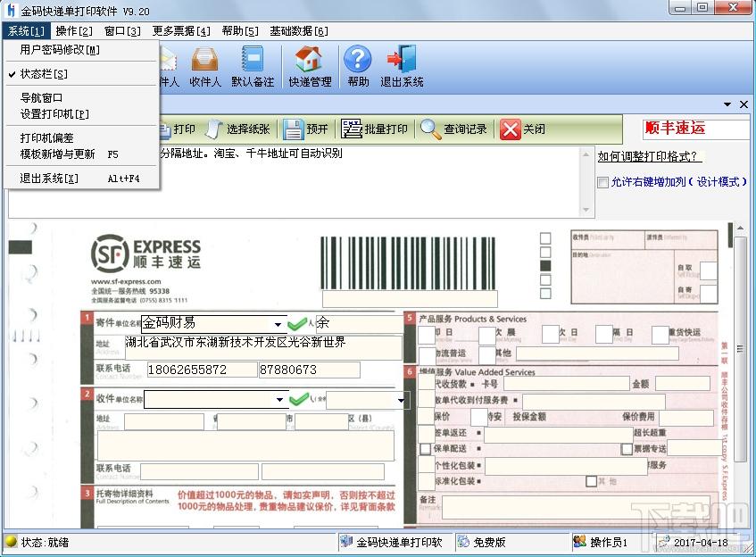Close the panel with X icon
756x557 pixels.
click(x=744, y=104)
